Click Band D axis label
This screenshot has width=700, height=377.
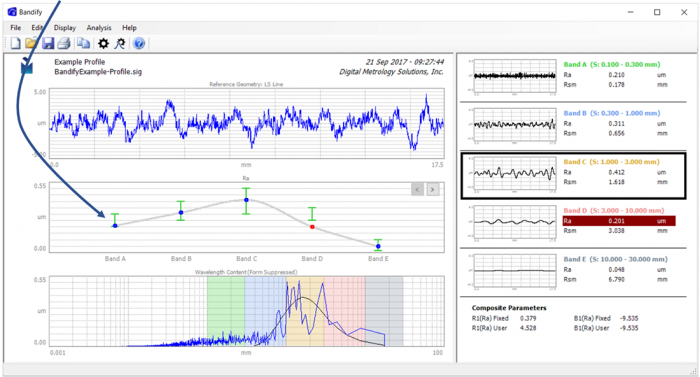[312, 259]
